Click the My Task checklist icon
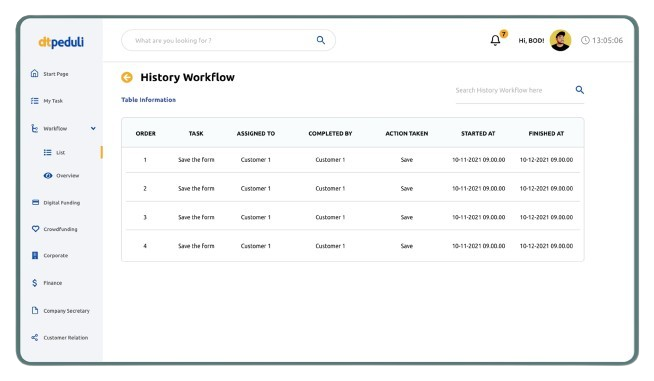This screenshot has width=654, height=381. [x=35, y=101]
